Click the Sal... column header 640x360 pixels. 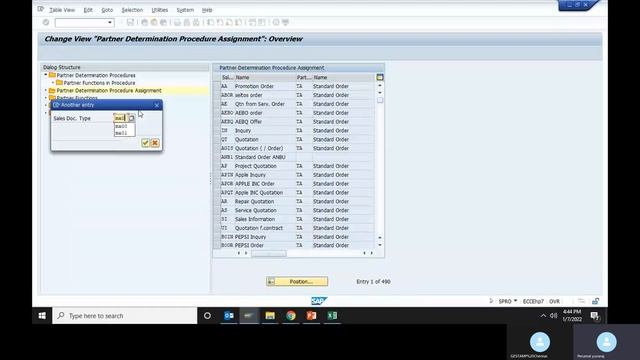(227, 77)
